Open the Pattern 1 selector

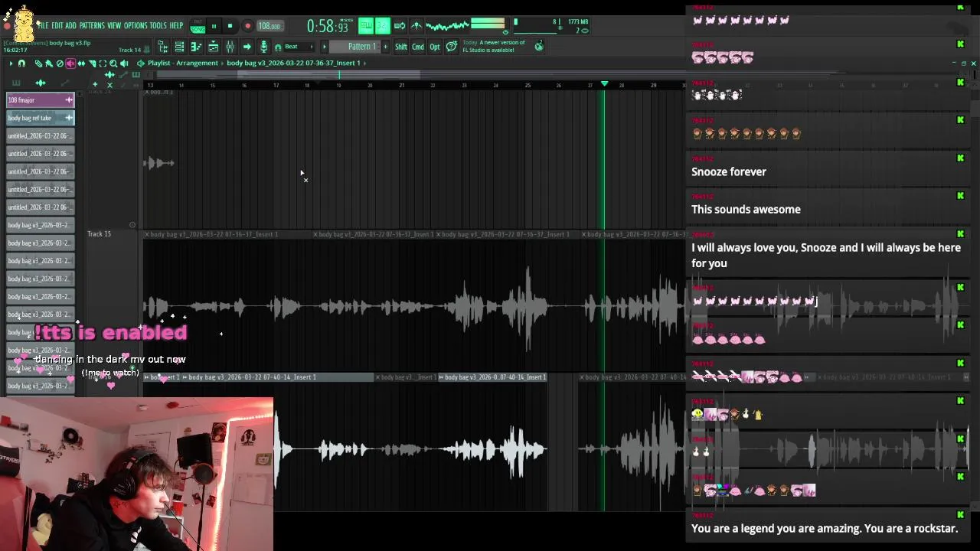355,47
